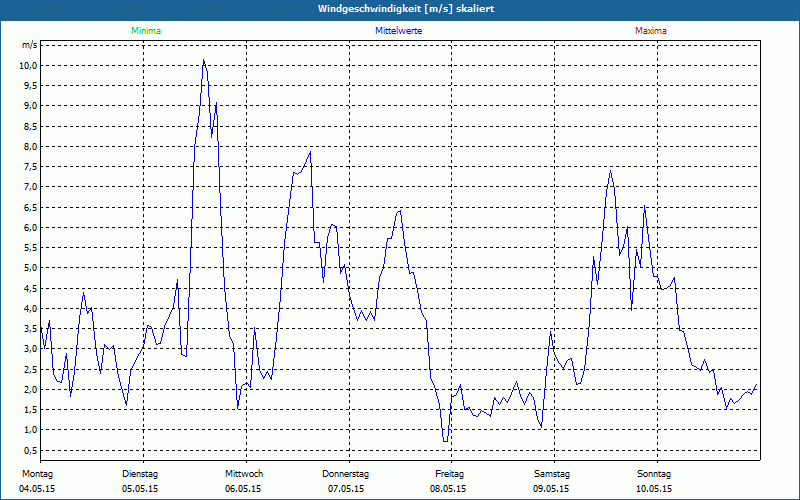The image size is (800, 500).
Task: Click the Donnerstag day label
Action: click(x=345, y=474)
